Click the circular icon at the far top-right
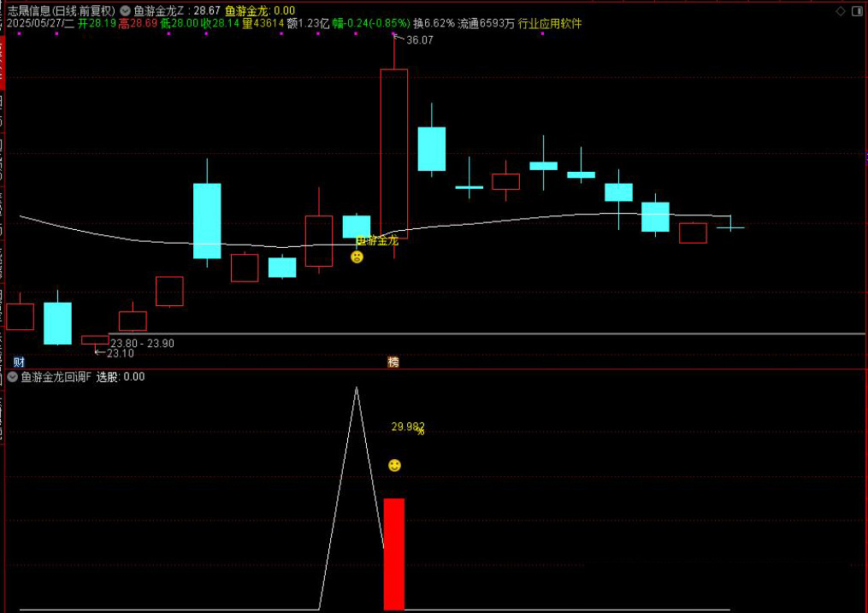 [x=858, y=11]
